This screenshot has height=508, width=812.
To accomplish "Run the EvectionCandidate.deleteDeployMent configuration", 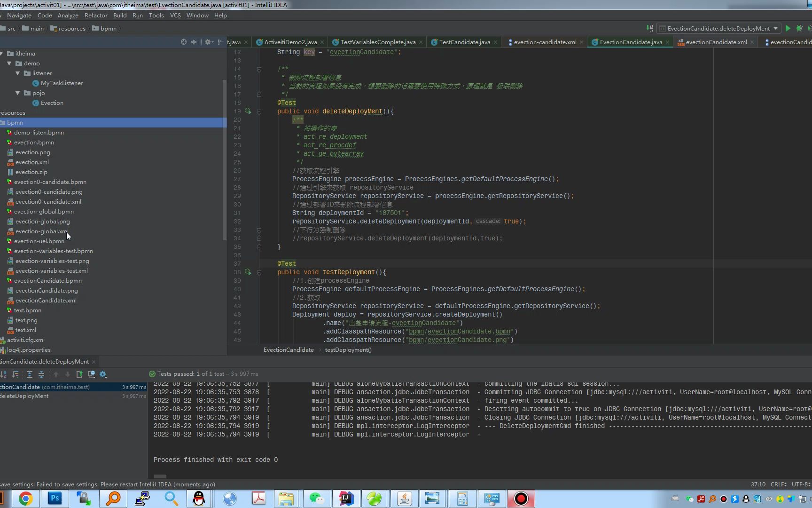I will pyautogui.click(x=788, y=28).
